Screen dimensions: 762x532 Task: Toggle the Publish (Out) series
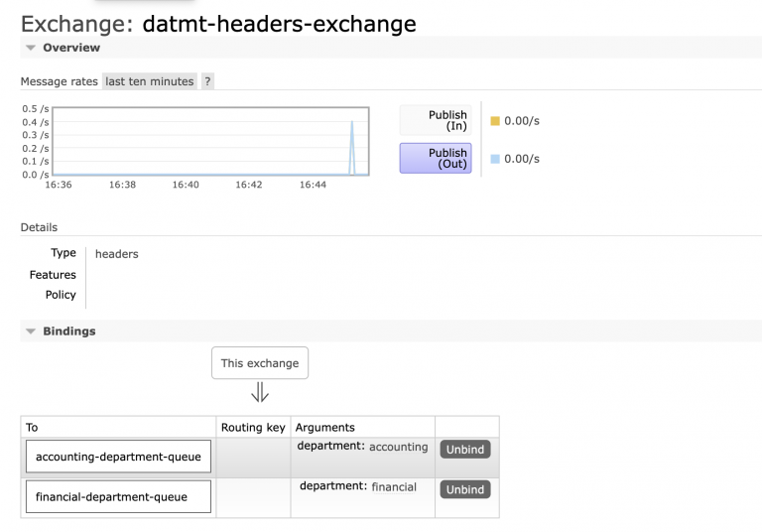coord(436,159)
